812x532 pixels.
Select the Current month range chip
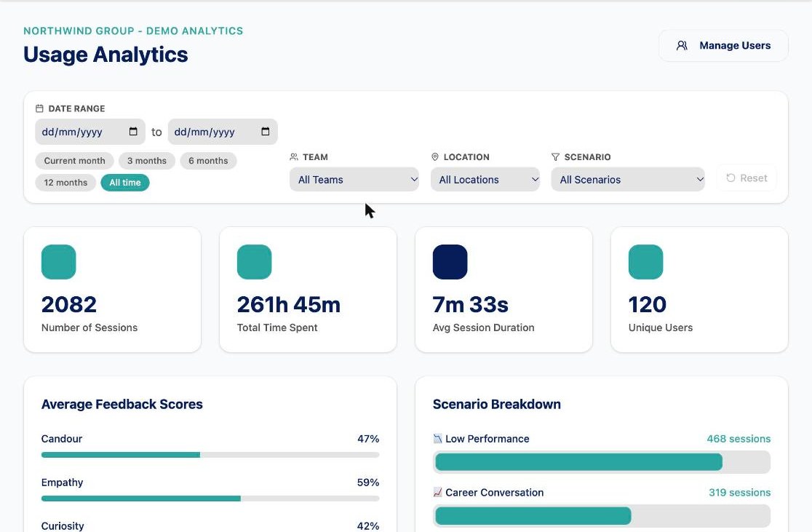click(74, 161)
